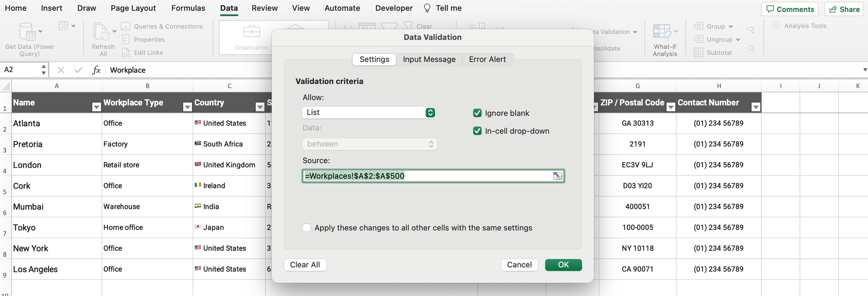Click the select-all corner of the sheet
The image size is (868, 296).
(x=6, y=86)
